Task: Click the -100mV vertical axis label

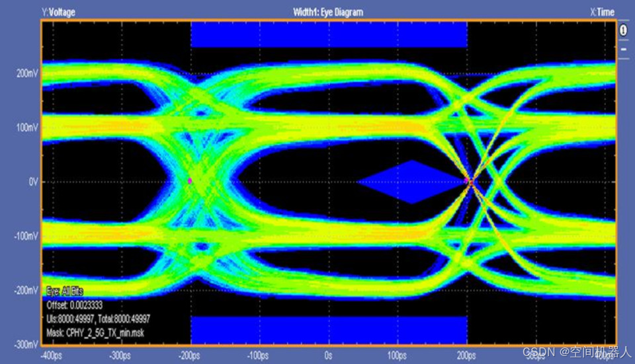Action: pos(26,236)
